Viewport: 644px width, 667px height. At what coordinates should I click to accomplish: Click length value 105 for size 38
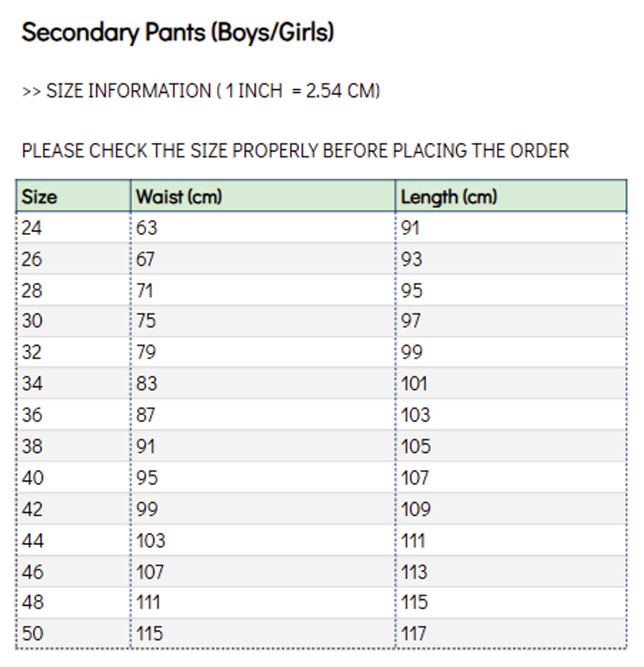(x=416, y=446)
